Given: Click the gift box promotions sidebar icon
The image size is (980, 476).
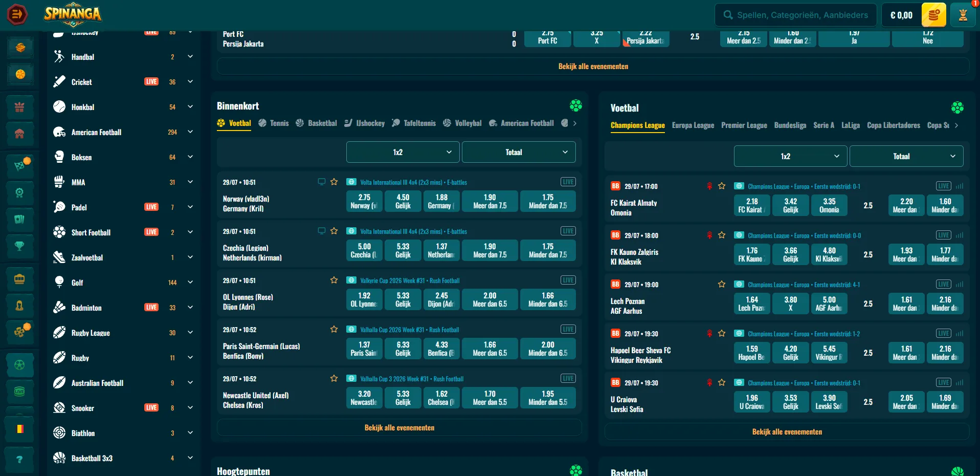Looking at the screenshot, I should (x=19, y=107).
